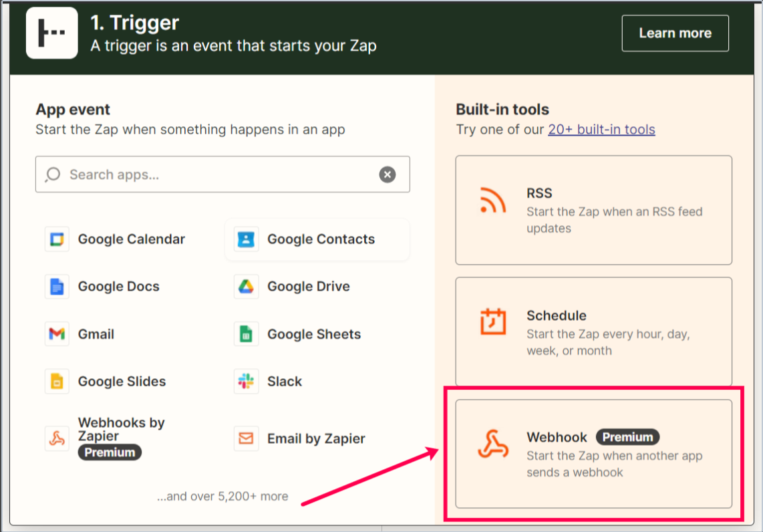Image resolution: width=763 pixels, height=532 pixels.
Task: Click the Trigger step logo icon
Action: [x=51, y=33]
